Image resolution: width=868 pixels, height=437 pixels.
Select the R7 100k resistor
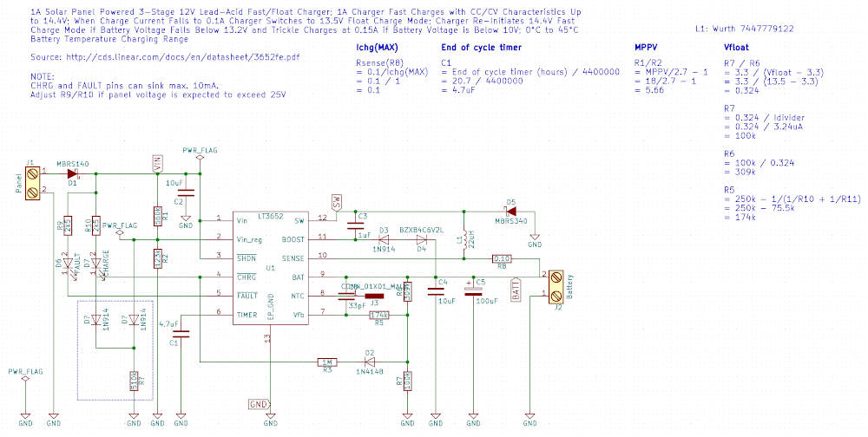[x=407, y=382]
